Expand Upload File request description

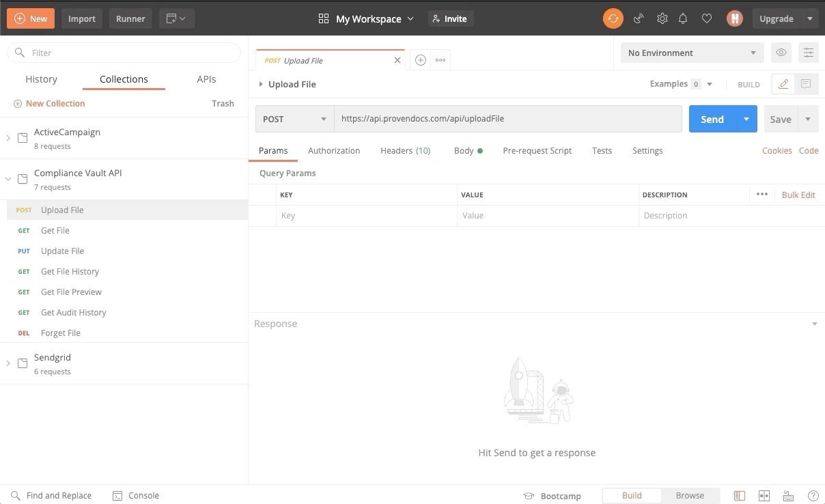click(261, 84)
